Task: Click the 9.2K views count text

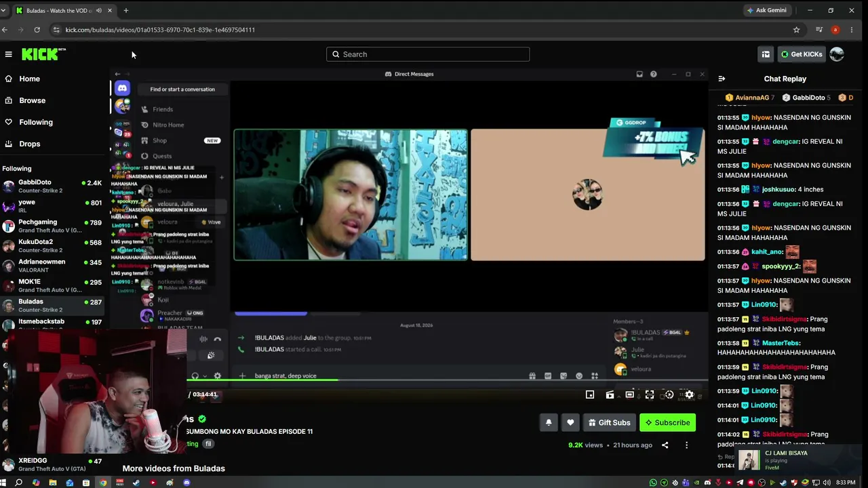Action: pyautogui.click(x=585, y=445)
